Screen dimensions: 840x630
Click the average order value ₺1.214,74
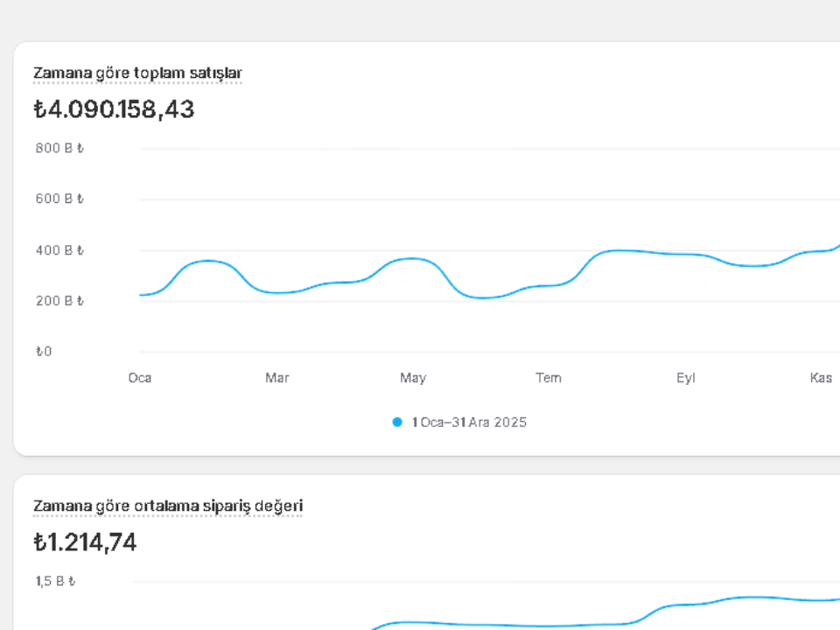point(85,542)
